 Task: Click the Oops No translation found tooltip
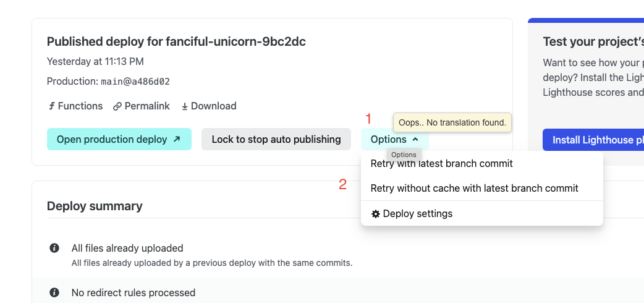pos(452,122)
